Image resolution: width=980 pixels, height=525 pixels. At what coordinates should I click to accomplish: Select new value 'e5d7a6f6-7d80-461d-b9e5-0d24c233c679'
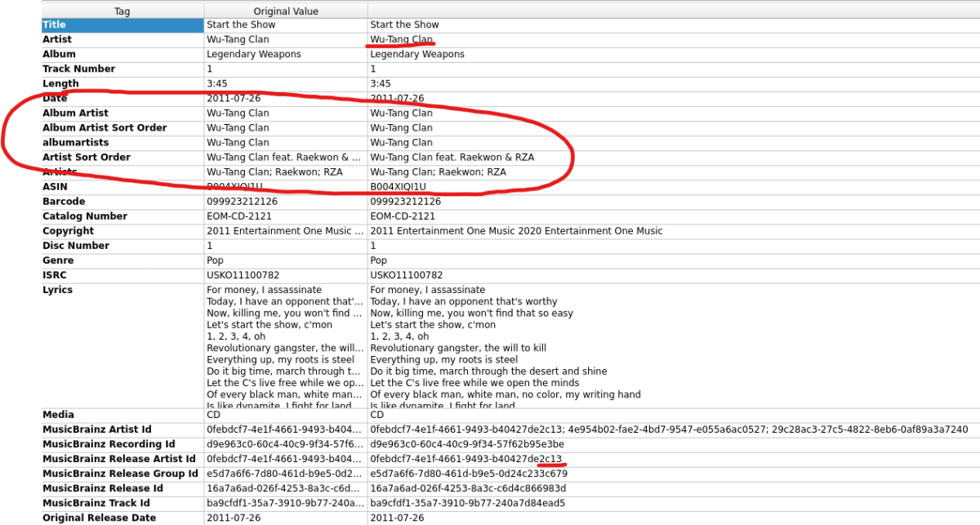469,474
